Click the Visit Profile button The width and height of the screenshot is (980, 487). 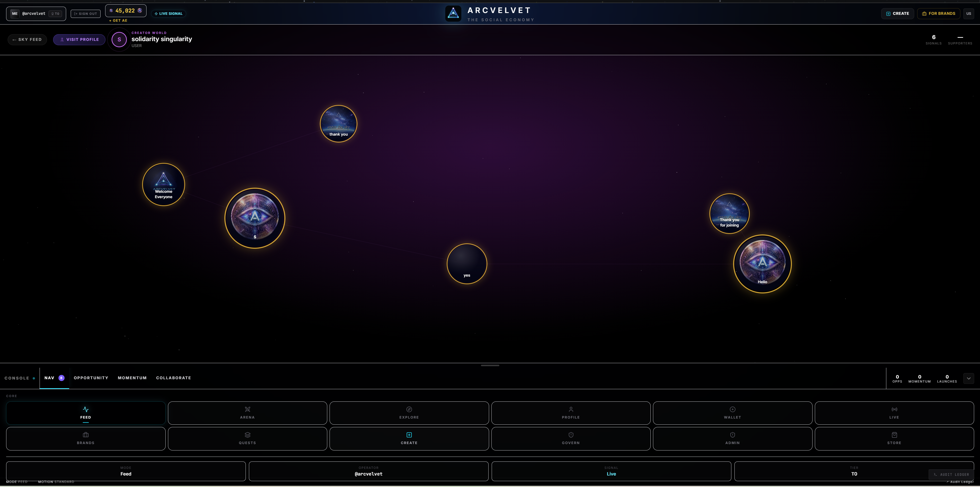click(x=79, y=40)
